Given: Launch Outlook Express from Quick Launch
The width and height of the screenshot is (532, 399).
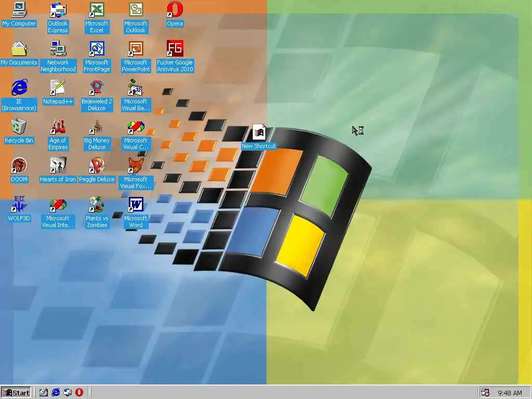Looking at the screenshot, I should 68,393.
